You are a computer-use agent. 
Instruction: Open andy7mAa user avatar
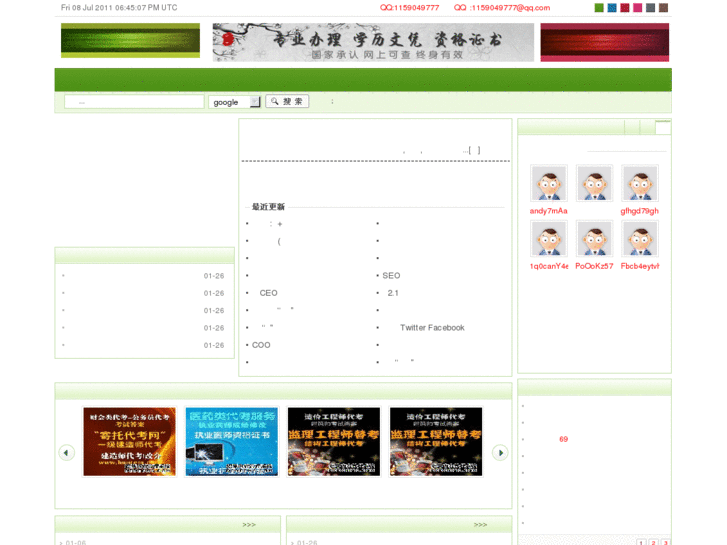(x=548, y=183)
